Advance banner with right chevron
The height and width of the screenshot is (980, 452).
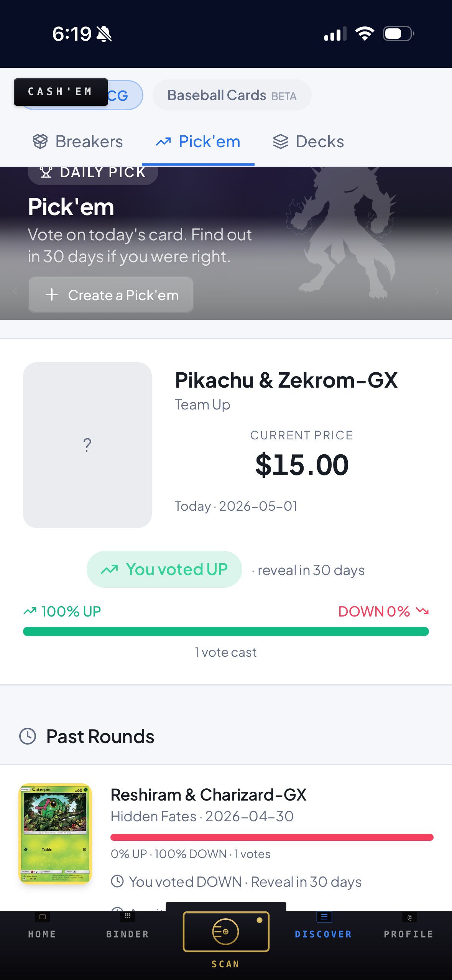click(x=437, y=291)
